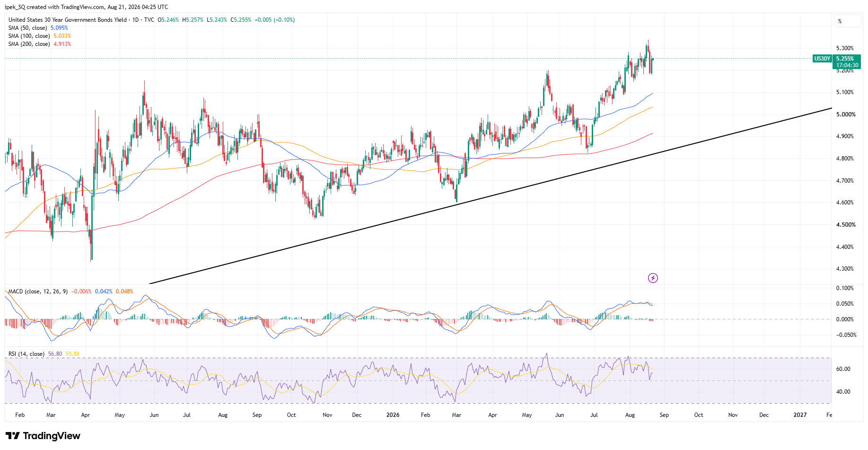Click the RSI value 56.80
The width and height of the screenshot is (868, 450).
(x=55, y=354)
